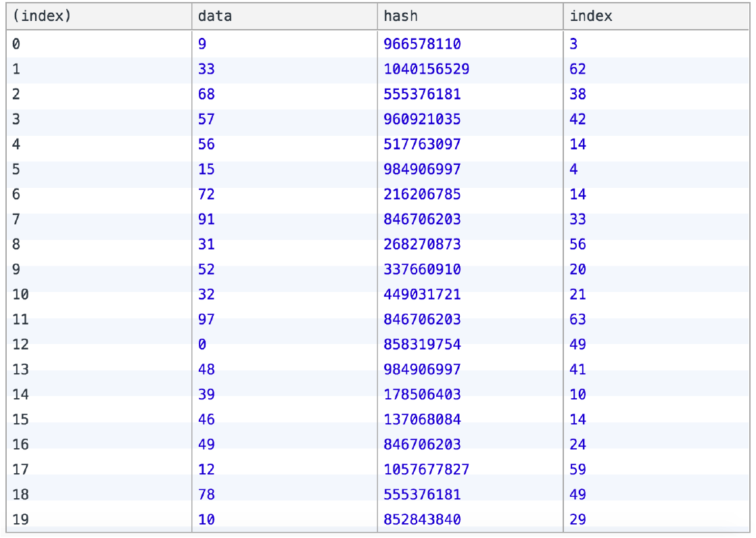Click data value 12 in row 17
The width and height of the screenshot is (756, 538).
(x=206, y=470)
